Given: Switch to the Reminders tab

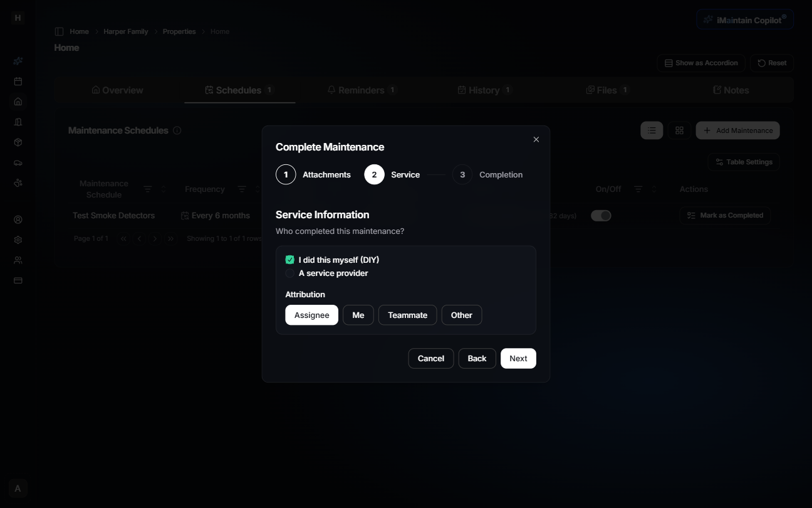Looking at the screenshot, I should 362,90.
